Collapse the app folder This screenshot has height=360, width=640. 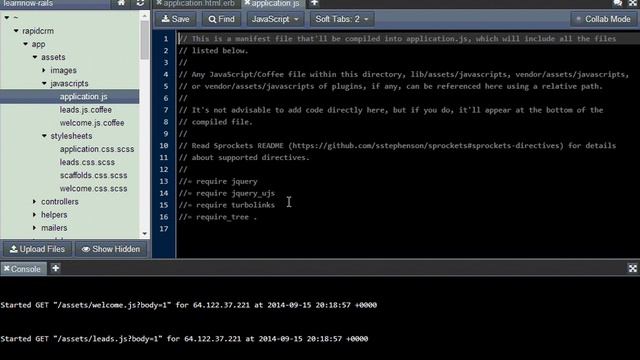pos(25,44)
